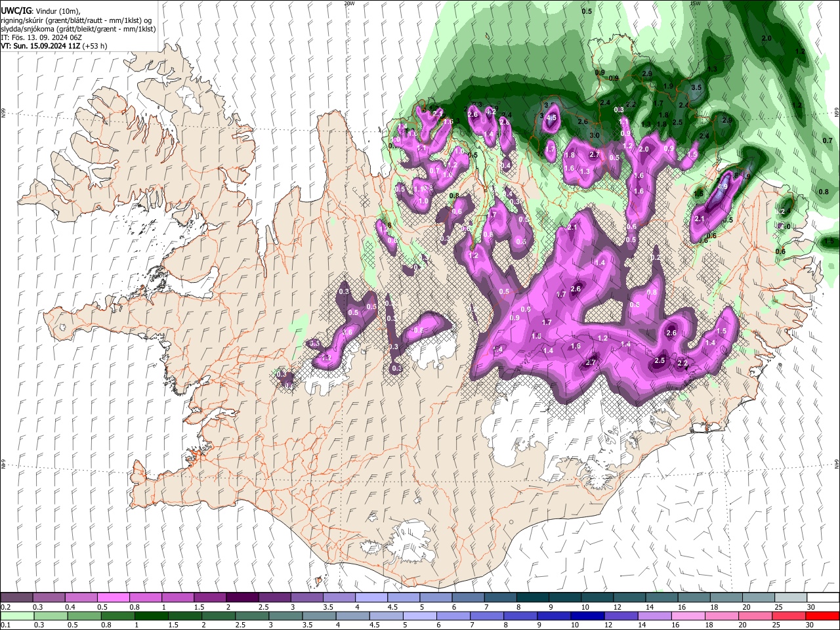Click the '30' label under the lower scale

[x=811, y=625]
